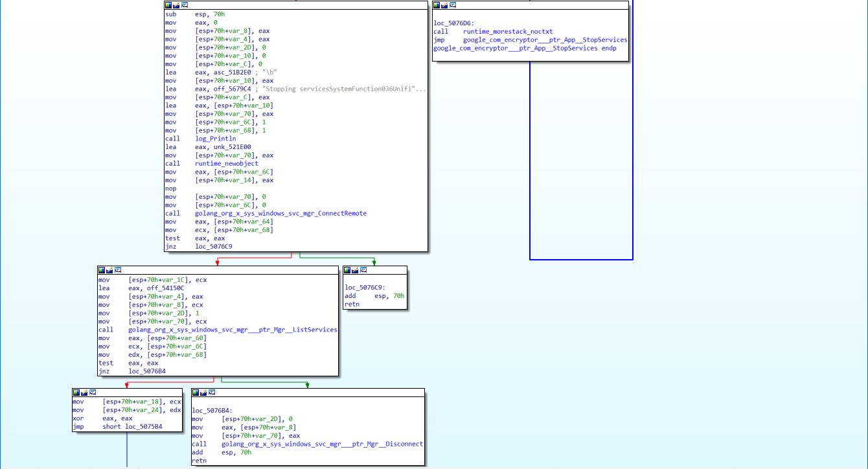This screenshot has width=868, height=469.
Task: Jump to Mgr__ListServices function
Action: tap(233, 330)
